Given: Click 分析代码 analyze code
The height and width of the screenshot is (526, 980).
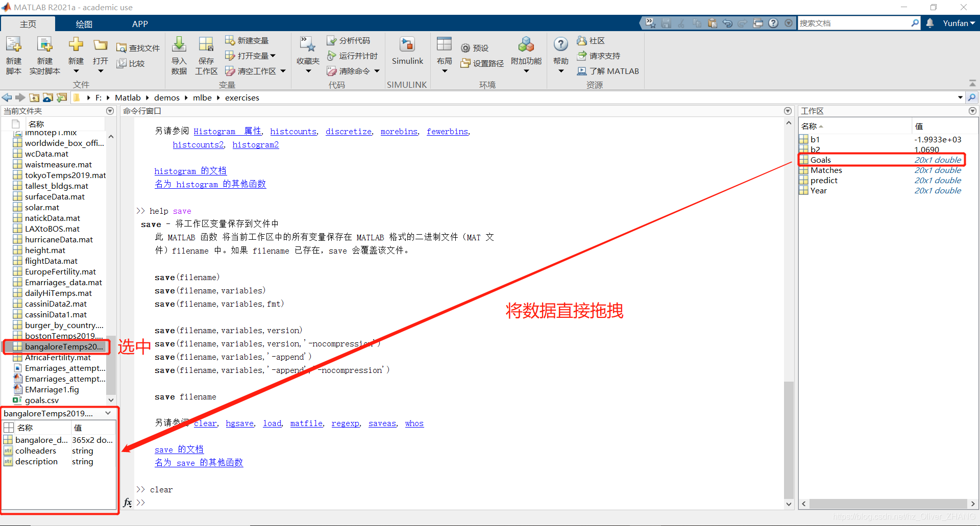Looking at the screenshot, I should 349,40.
